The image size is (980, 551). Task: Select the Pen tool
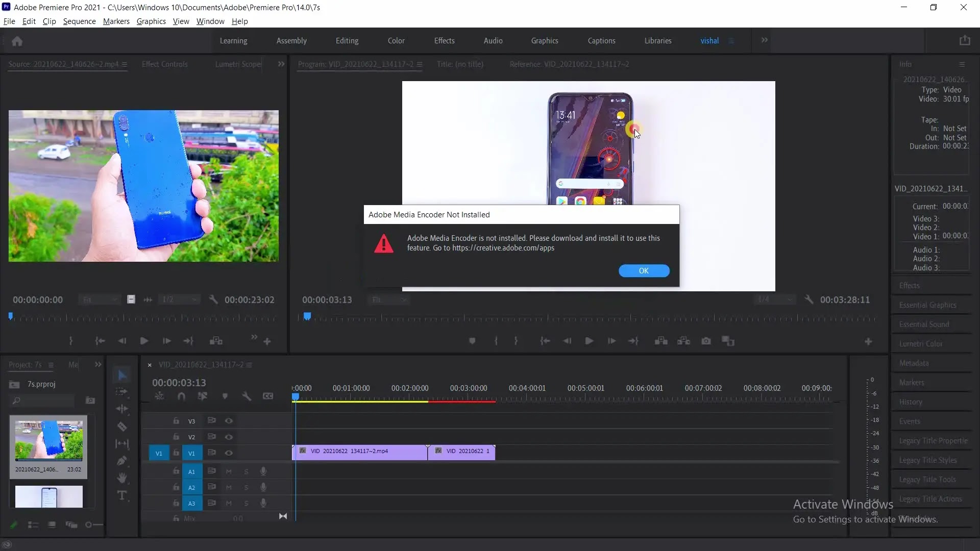tap(121, 461)
